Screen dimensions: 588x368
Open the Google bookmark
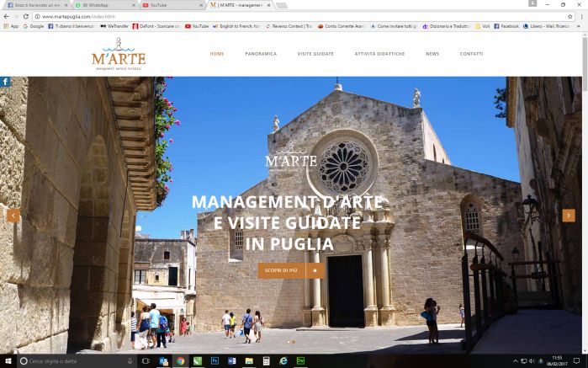(34, 26)
